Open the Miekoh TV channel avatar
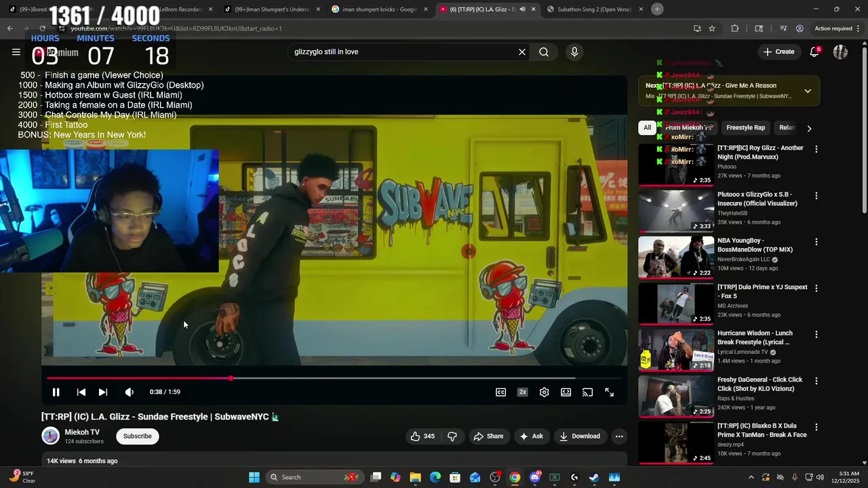This screenshot has height=488, width=868. point(51,436)
